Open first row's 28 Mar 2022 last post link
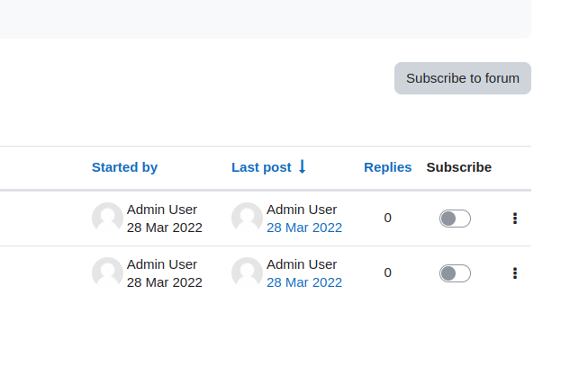This screenshot has height=384, width=588. click(304, 228)
